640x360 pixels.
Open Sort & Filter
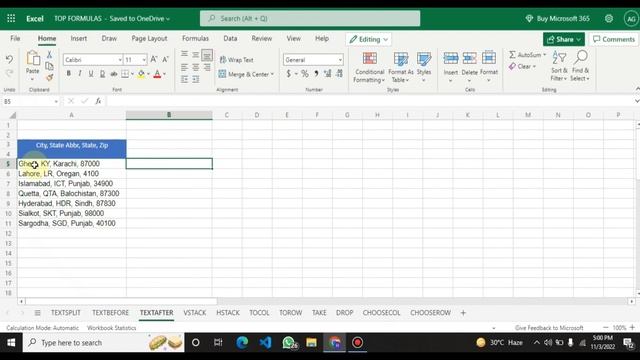coord(559,66)
